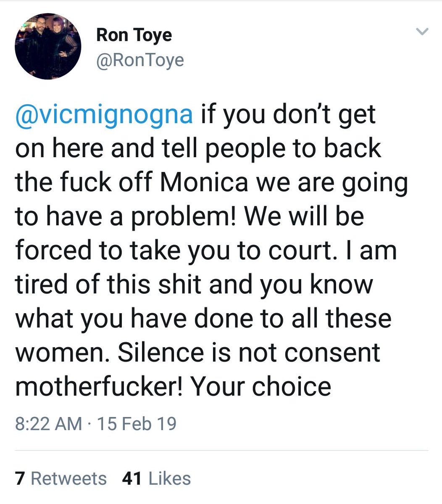Visit the @RonToye handle
The height and width of the screenshot is (504, 442).
[x=140, y=60]
